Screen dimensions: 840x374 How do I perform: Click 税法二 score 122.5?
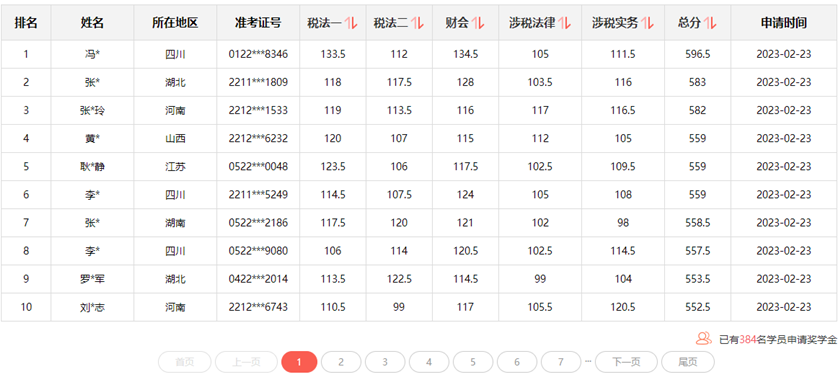[x=399, y=279]
